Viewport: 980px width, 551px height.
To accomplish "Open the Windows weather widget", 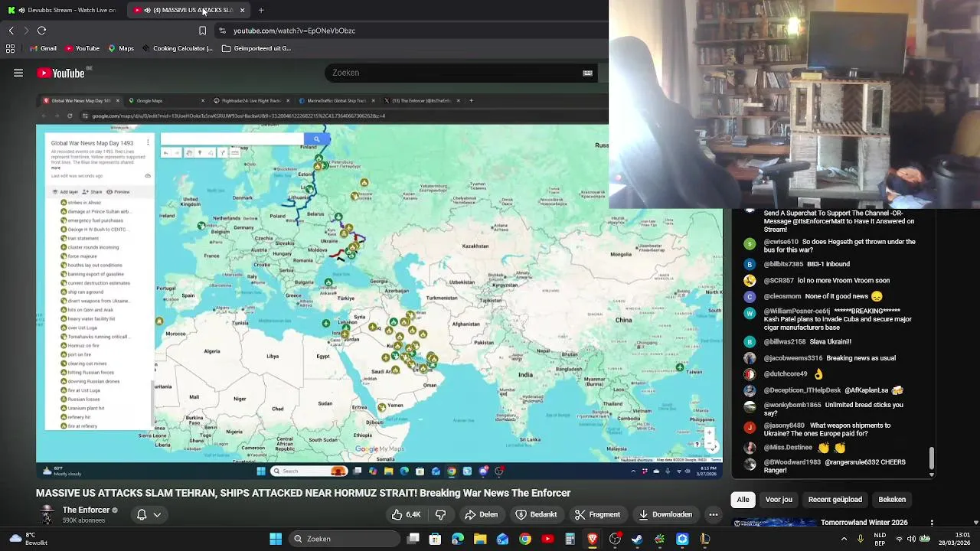I will tap(28, 539).
